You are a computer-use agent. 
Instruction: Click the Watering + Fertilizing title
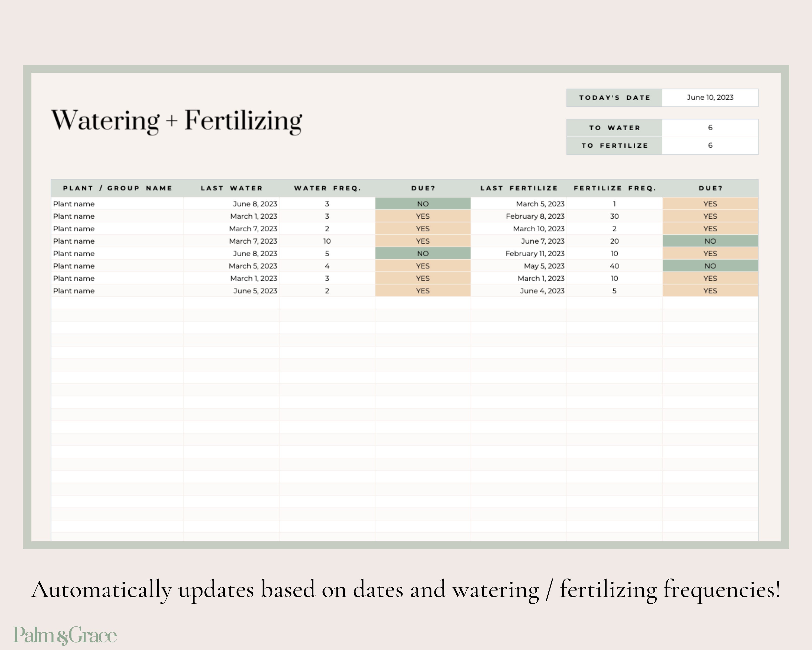[177, 121]
